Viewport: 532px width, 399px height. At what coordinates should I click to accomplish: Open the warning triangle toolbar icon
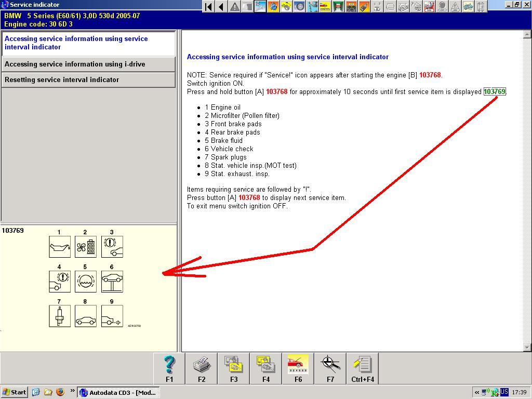click(x=234, y=6)
